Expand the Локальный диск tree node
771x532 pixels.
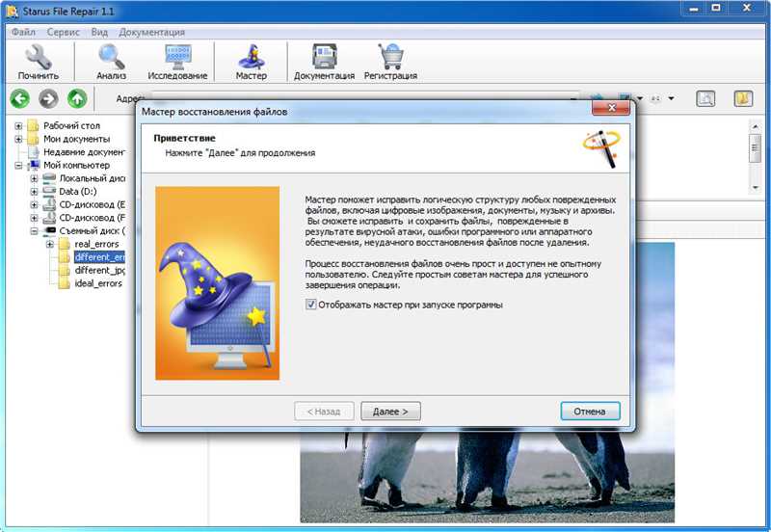(34, 178)
